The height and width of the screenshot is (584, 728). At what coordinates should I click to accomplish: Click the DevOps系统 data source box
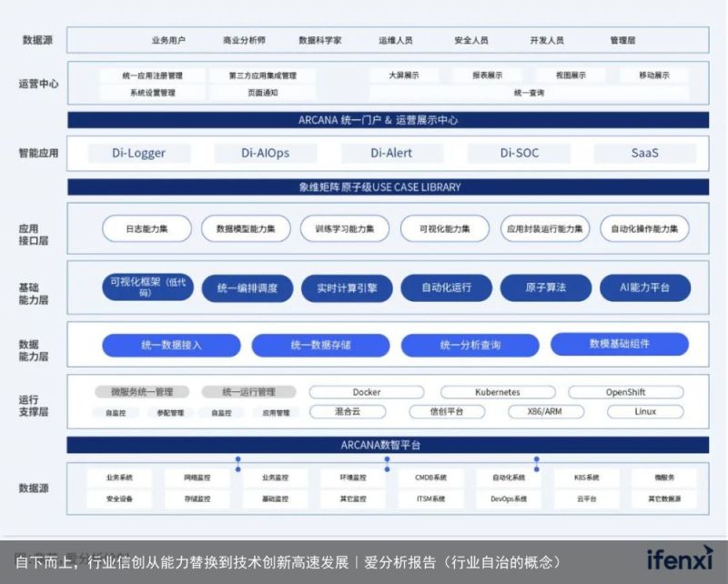(x=509, y=499)
